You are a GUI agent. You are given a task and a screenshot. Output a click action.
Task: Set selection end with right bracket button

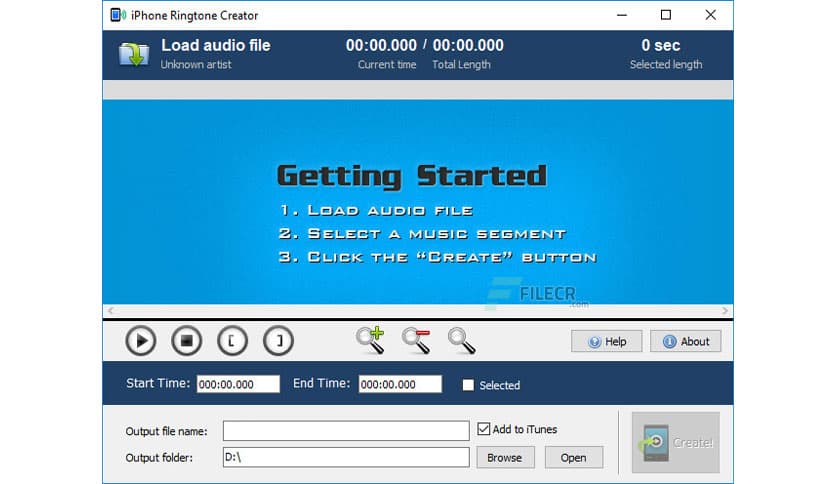tap(278, 341)
